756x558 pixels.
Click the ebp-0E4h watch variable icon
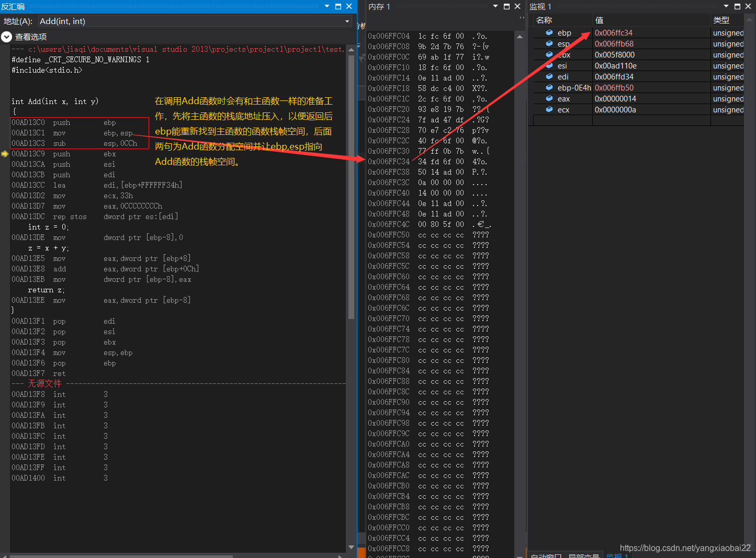pyautogui.click(x=549, y=87)
